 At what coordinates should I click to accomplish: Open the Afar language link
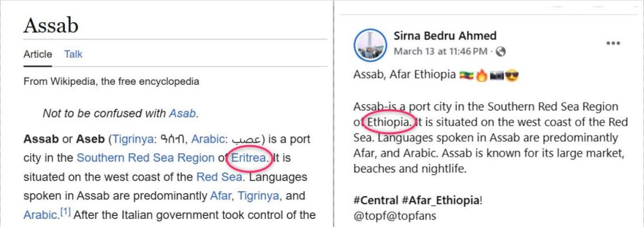pyautogui.click(x=221, y=196)
